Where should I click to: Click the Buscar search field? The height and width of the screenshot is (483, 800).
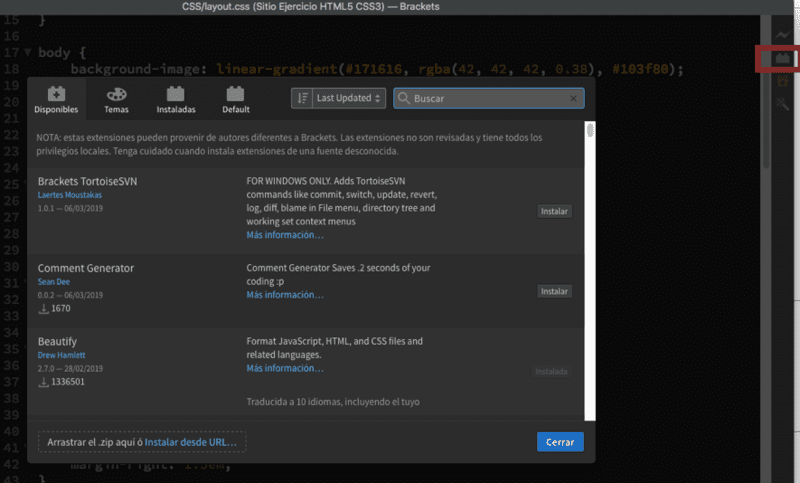(488, 98)
